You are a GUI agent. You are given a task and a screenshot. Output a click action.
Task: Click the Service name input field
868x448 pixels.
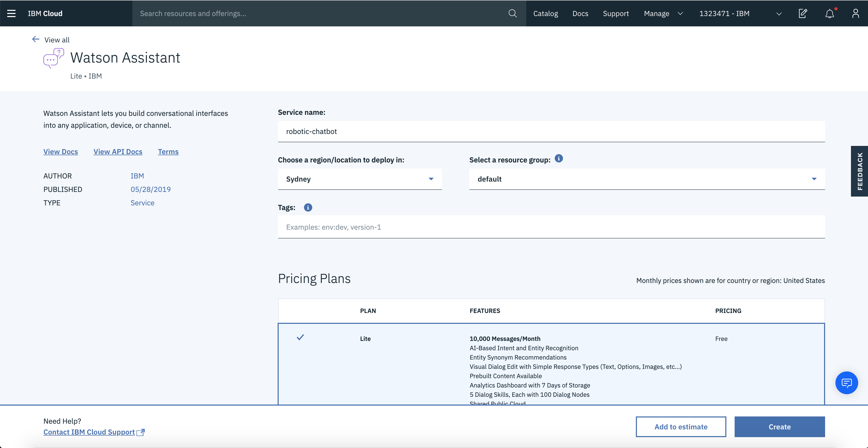pyautogui.click(x=551, y=131)
